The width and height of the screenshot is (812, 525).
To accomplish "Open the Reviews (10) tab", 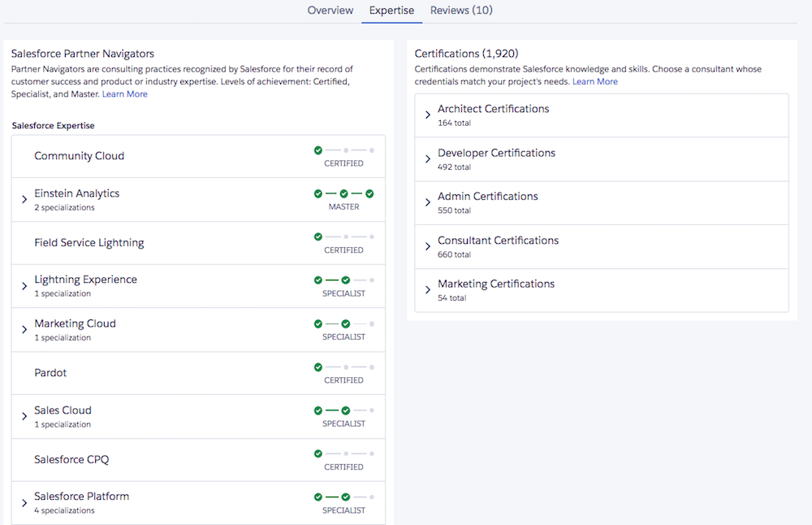I will click(461, 11).
